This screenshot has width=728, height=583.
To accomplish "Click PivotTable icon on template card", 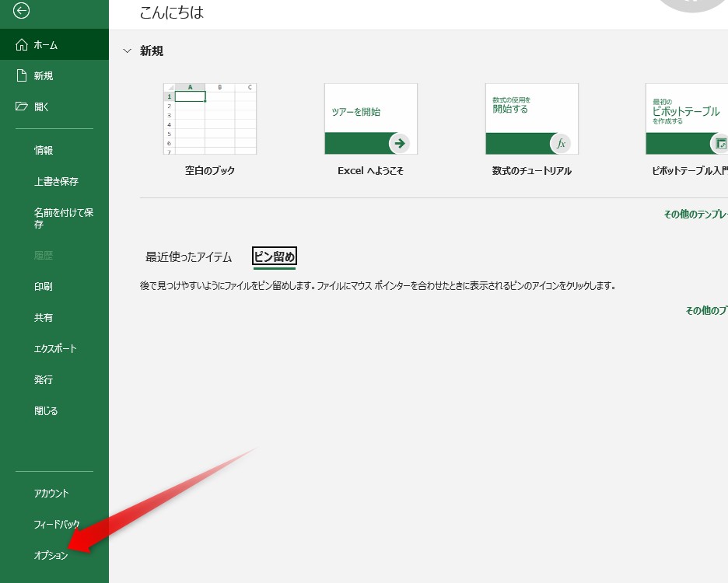I will click(x=719, y=143).
